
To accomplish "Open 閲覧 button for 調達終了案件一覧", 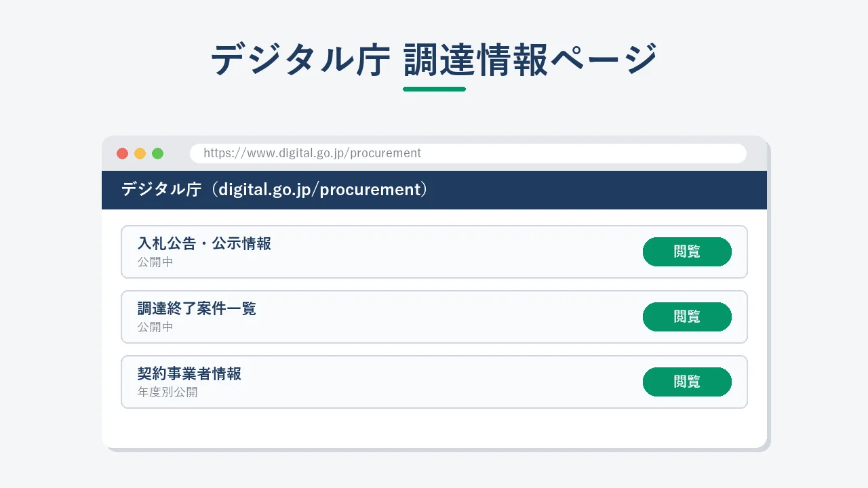I will click(687, 317).
